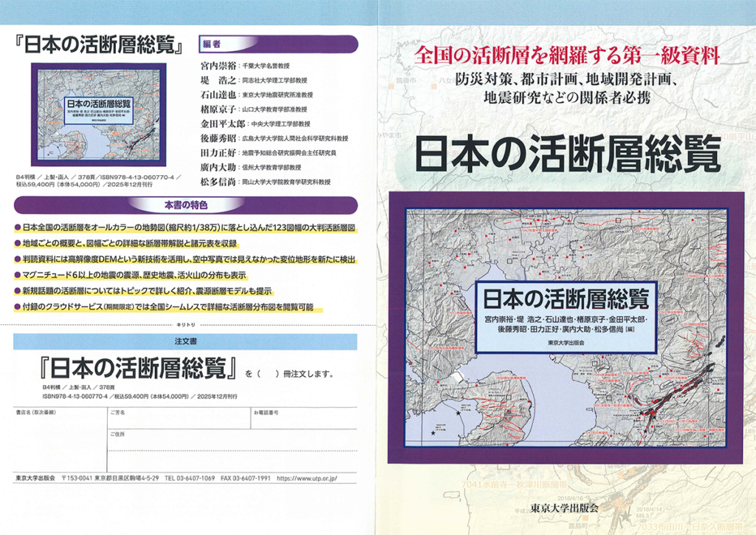Screen dimensions: 756x535
Task: Select editor name 金田平太郎
Action: (x=224, y=123)
